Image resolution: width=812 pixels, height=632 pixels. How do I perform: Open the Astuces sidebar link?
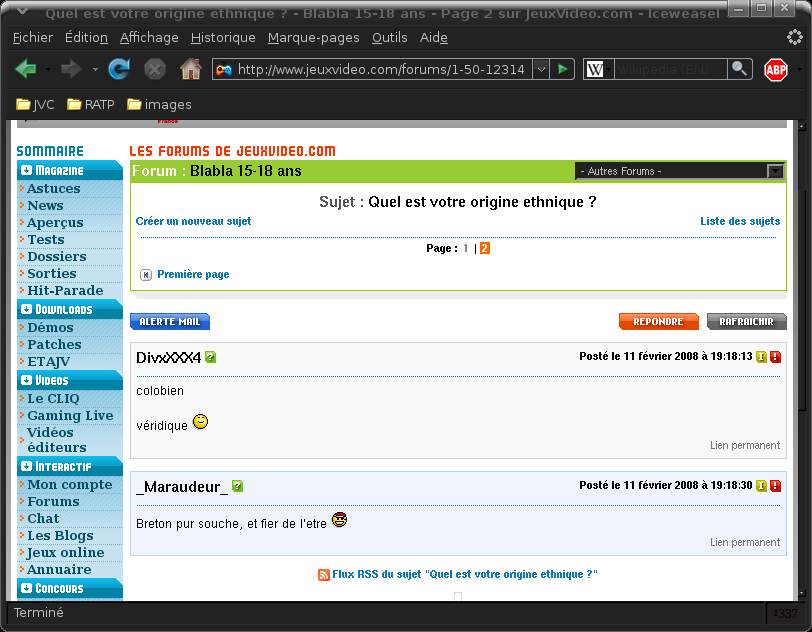[54, 189]
